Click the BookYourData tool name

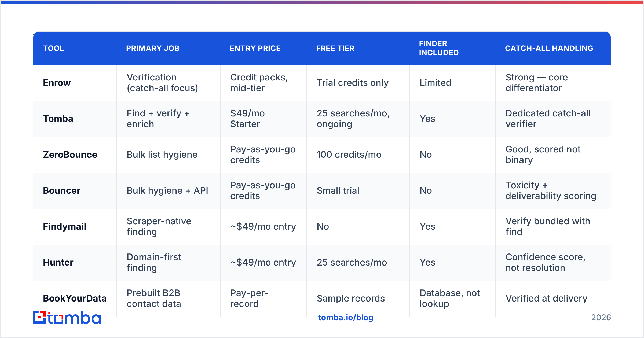(x=75, y=298)
